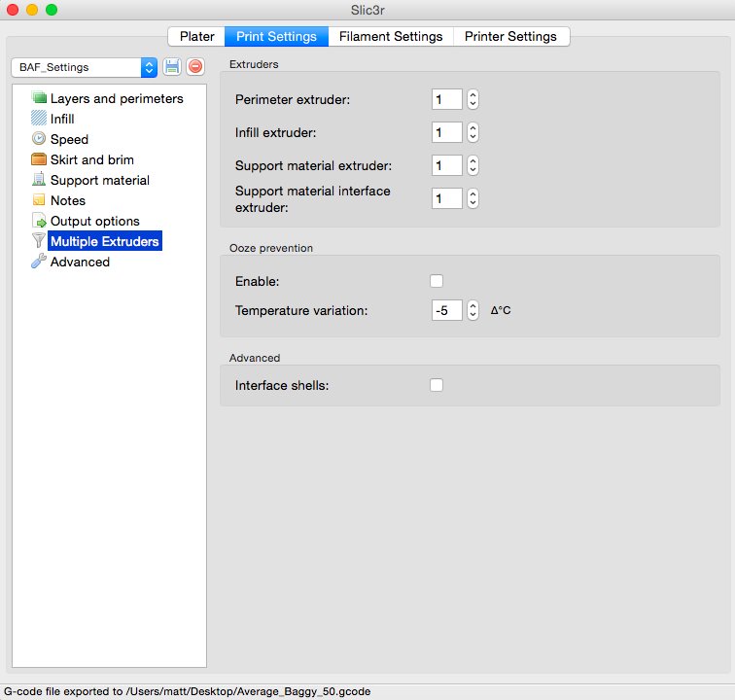The height and width of the screenshot is (700, 735).
Task: Enable the ooze prevention checkbox
Action: coord(437,281)
